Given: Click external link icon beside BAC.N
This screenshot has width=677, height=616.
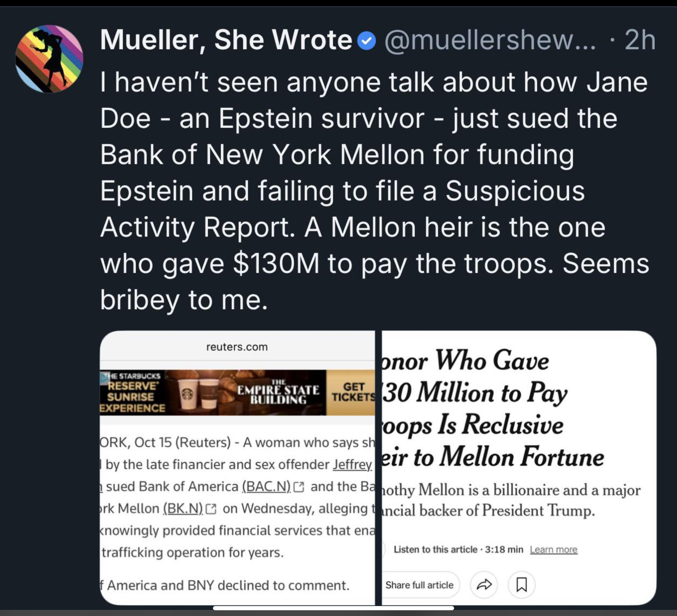Looking at the screenshot, I should (x=299, y=487).
